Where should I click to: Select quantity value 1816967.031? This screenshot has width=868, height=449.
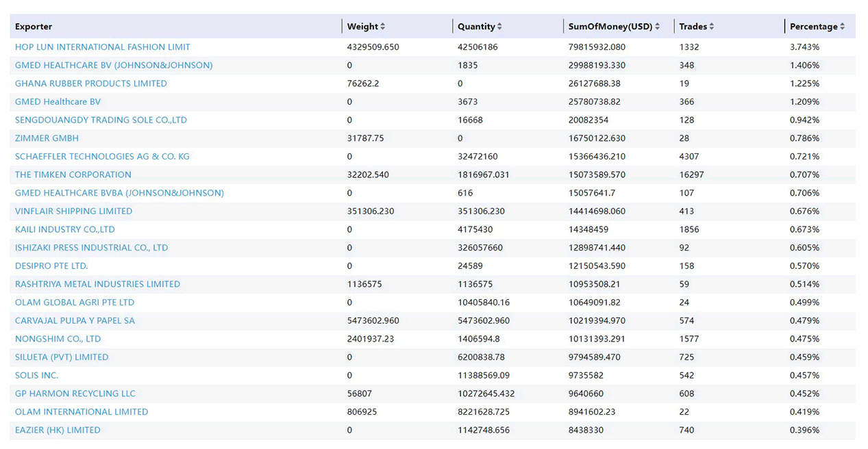point(484,175)
